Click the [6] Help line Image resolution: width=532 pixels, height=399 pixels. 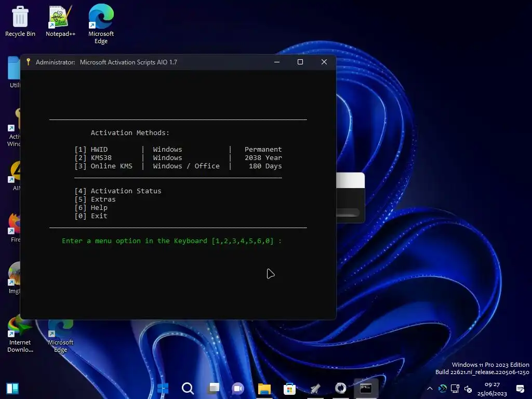click(91, 208)
